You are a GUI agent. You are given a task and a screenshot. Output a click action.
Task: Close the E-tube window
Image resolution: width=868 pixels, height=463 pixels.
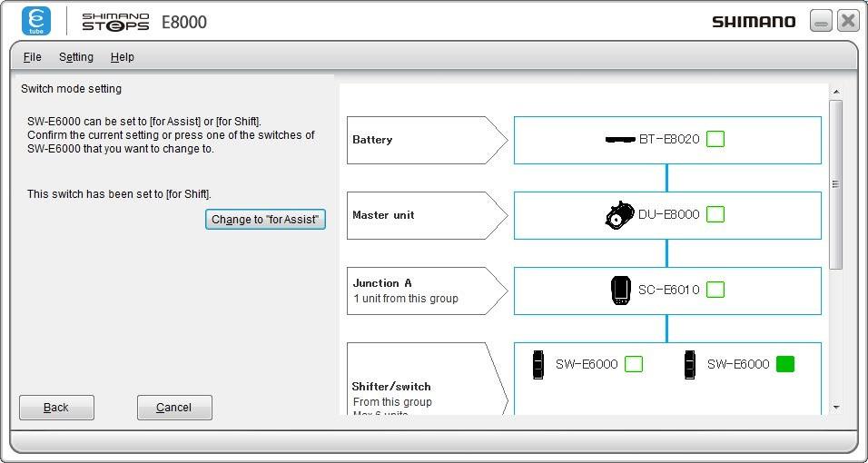tap(848, 22)
